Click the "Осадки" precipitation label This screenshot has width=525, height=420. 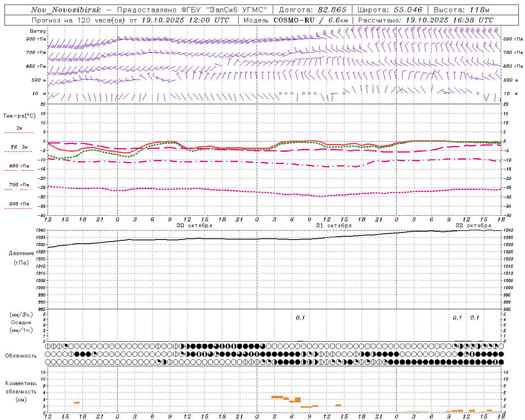coord(21,322)
